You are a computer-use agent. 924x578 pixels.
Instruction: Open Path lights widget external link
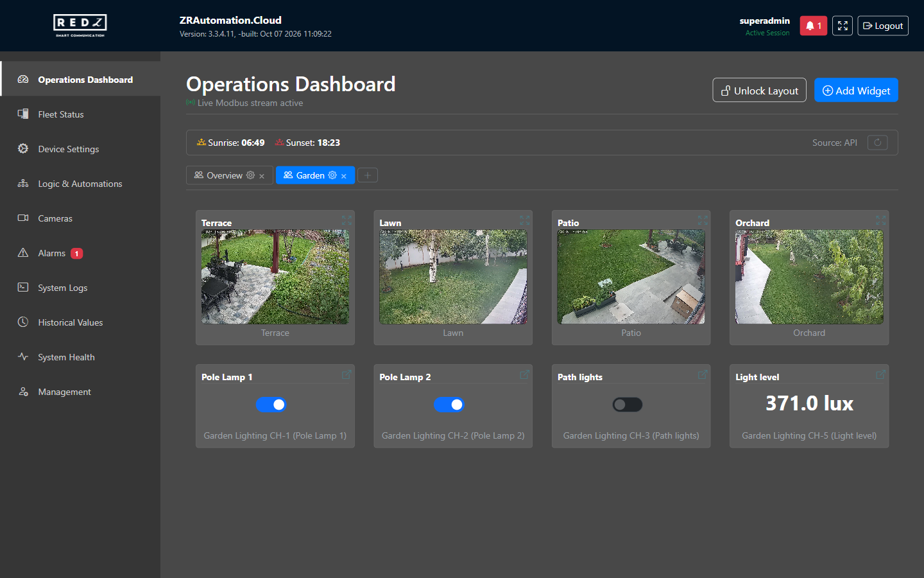tap(703, 374)
